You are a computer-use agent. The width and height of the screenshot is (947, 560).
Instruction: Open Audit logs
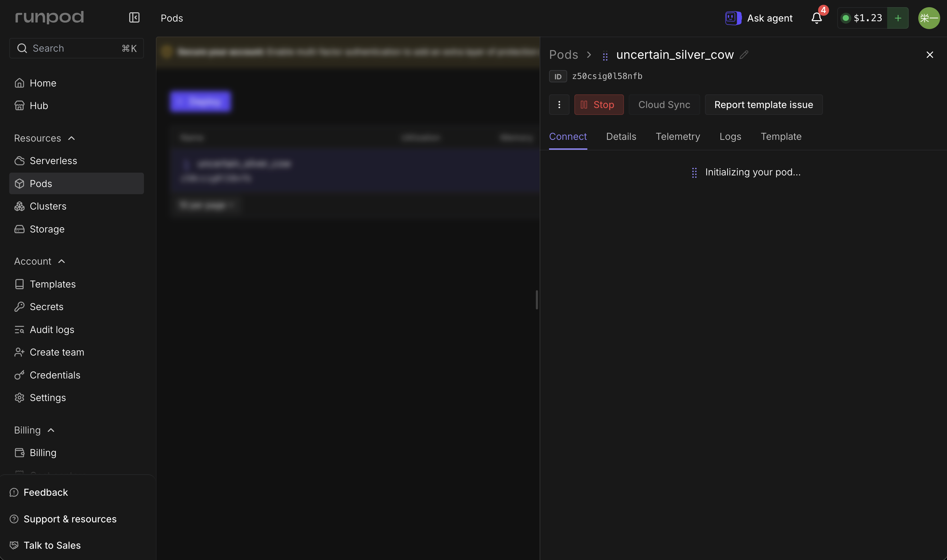pos(77,330)
